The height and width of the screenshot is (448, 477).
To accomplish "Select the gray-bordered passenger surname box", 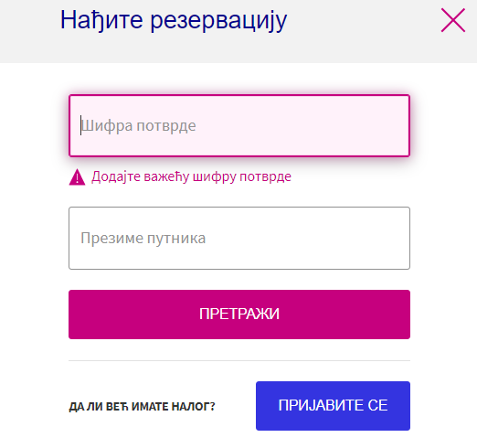I will tap(239, 238).
